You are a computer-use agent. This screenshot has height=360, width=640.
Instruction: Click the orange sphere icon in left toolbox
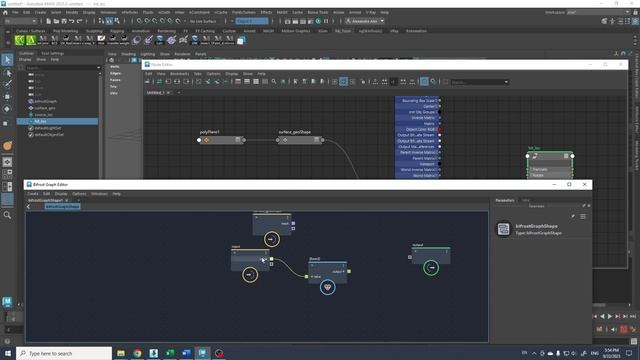(x=7, y=146)
